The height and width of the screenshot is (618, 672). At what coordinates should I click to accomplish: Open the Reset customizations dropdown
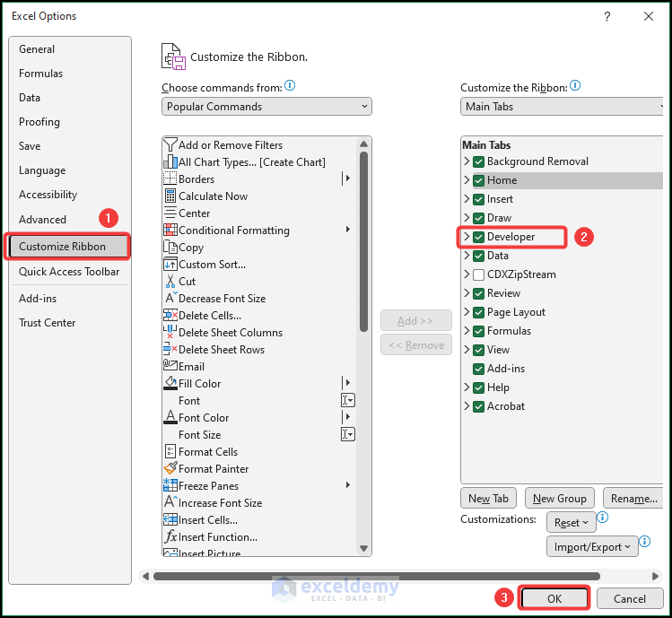[x=571, y=522]
